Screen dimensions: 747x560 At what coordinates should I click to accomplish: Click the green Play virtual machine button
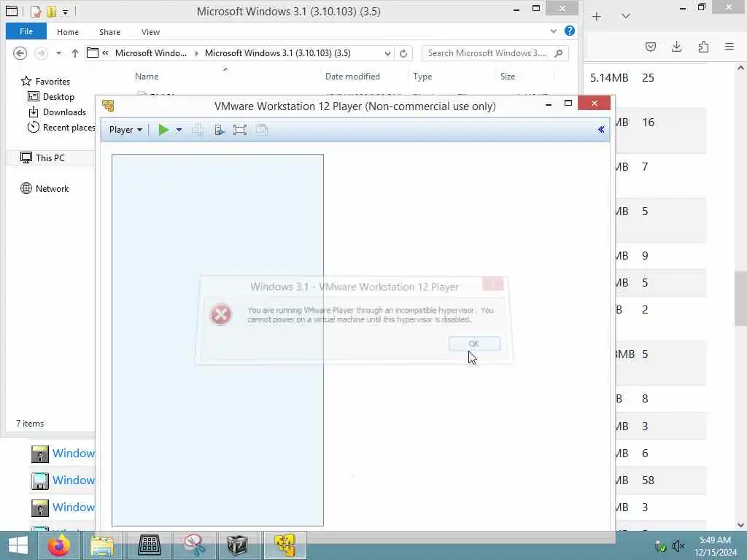pos(163,130)
